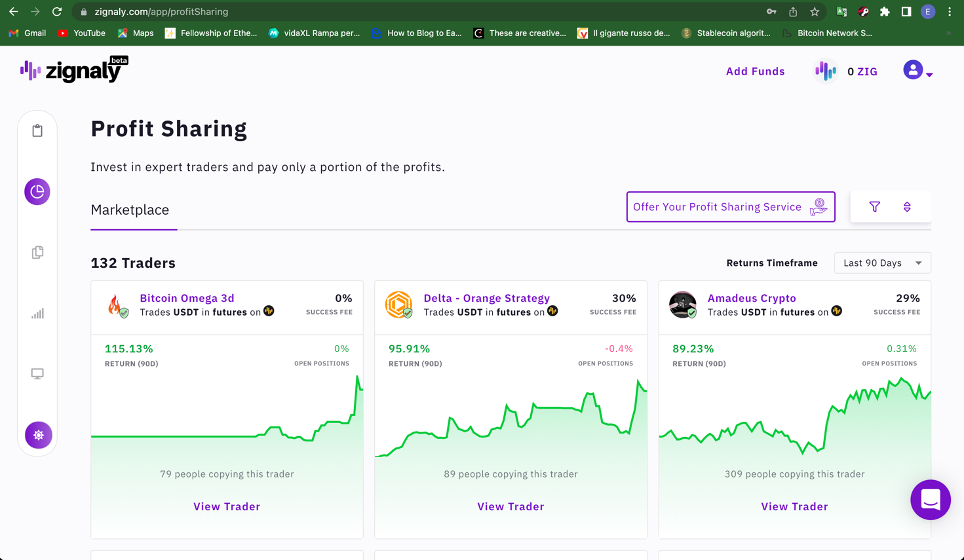This screenshot has height=560, width=964.
Task: Click the Zignaly beta logo
Action: [74, 69]
